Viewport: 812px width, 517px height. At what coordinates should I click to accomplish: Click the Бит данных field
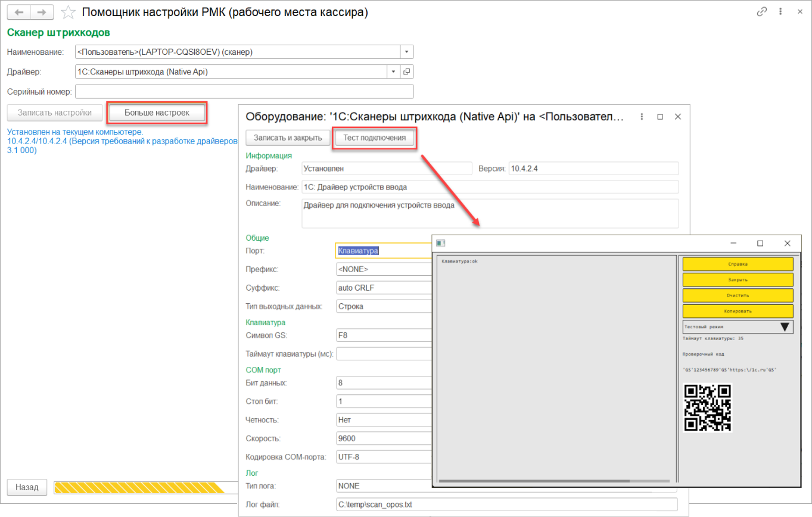tap(384, 382)
